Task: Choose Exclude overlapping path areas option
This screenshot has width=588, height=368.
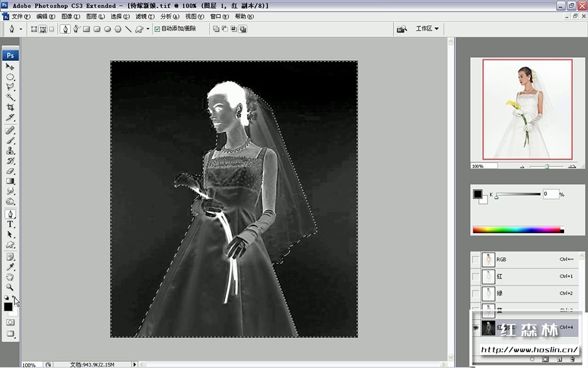Action: (x=243, y=29)
